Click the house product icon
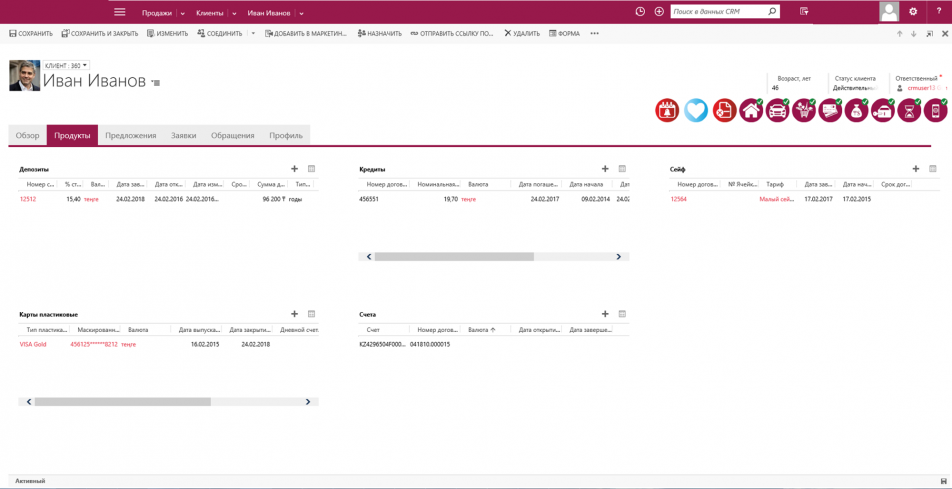The height and width of the screenshot is (489, 952). tap(750, 111)
